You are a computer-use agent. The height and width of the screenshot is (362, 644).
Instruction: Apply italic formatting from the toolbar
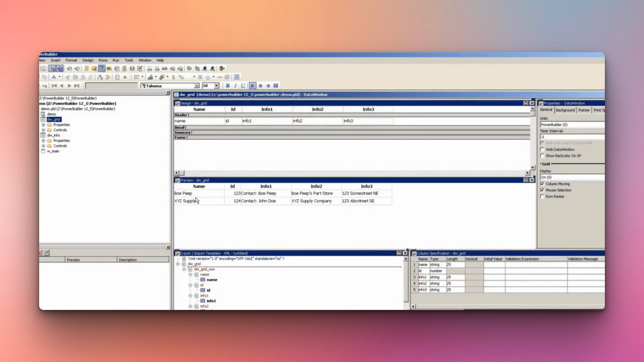[x=236, y=85]
